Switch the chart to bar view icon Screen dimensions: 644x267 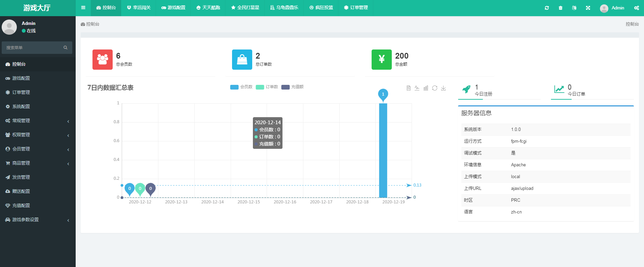426,88
